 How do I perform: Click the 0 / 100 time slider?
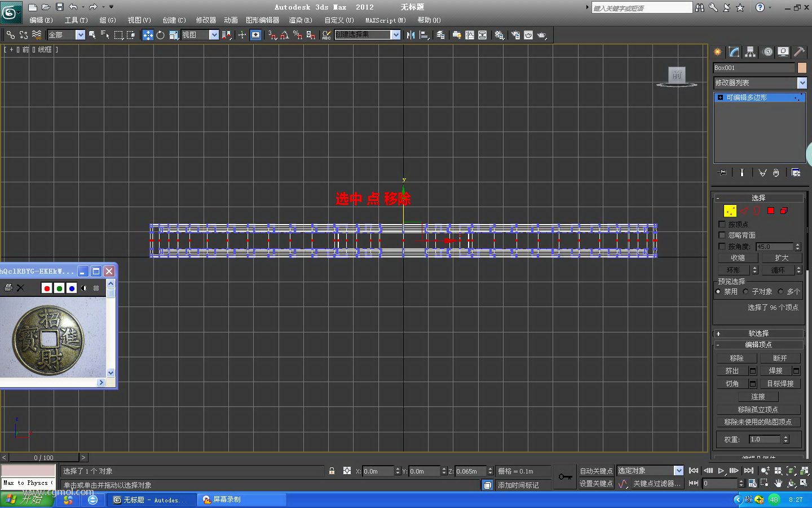(44, 458)
